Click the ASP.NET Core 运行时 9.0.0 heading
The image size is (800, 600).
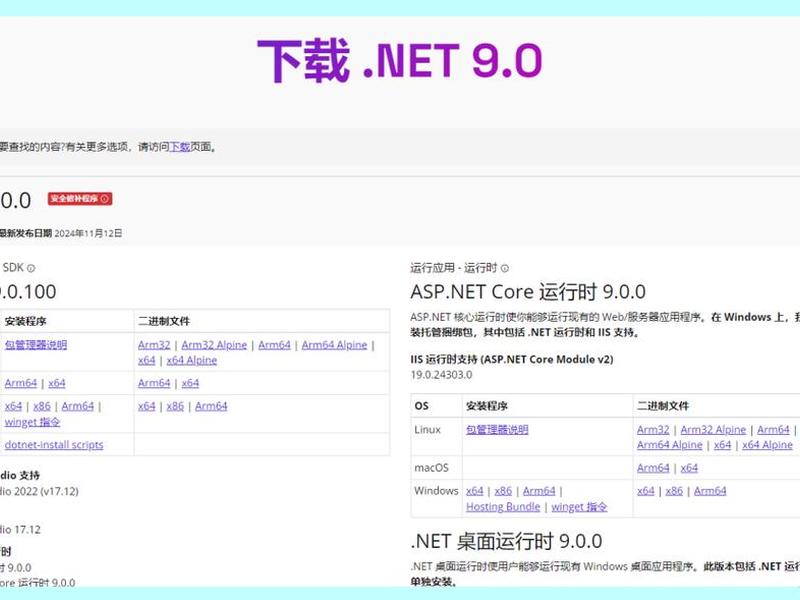click(x=528, y=292)
